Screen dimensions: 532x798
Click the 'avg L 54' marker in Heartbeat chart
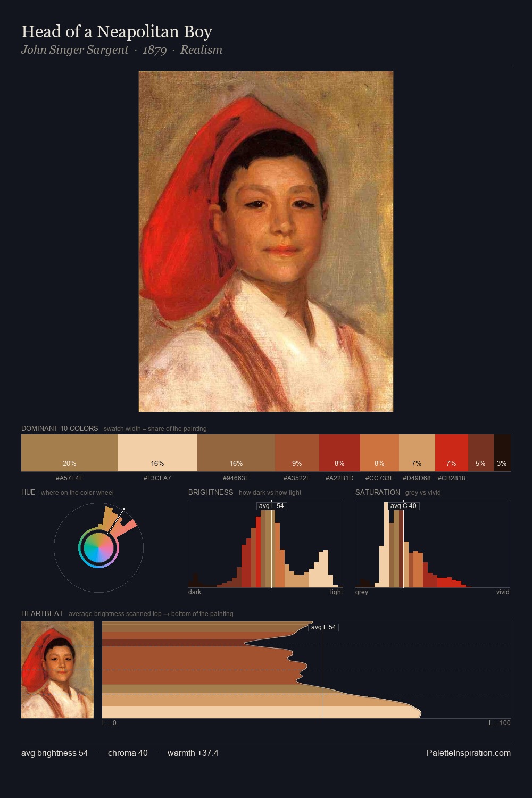tap(323, 627)
